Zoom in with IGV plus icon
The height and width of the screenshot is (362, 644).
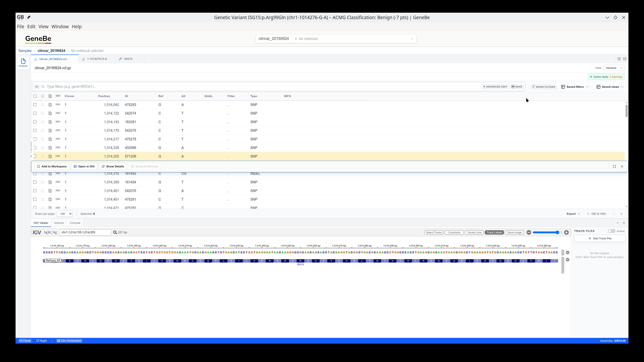566,232
